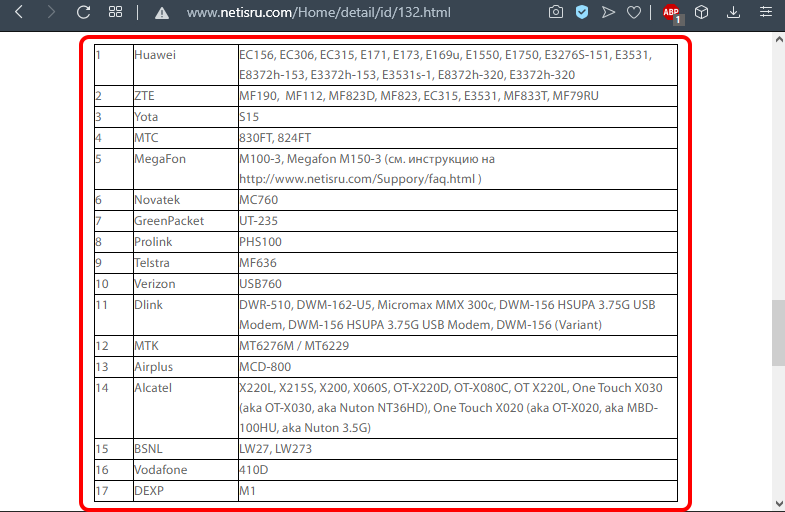Click the PHS100 model cell
785x512 pixels.
[x=458, y=242]
